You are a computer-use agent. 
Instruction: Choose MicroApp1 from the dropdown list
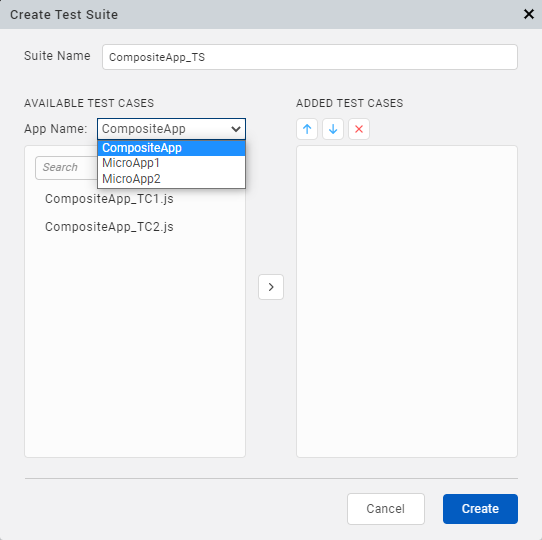click(x=171, y=163)
